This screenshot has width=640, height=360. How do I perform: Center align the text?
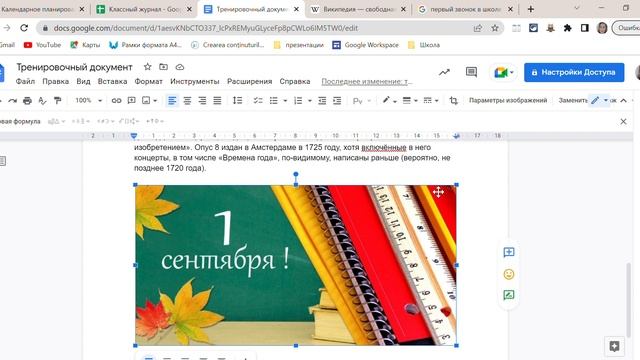click(187, 100)
